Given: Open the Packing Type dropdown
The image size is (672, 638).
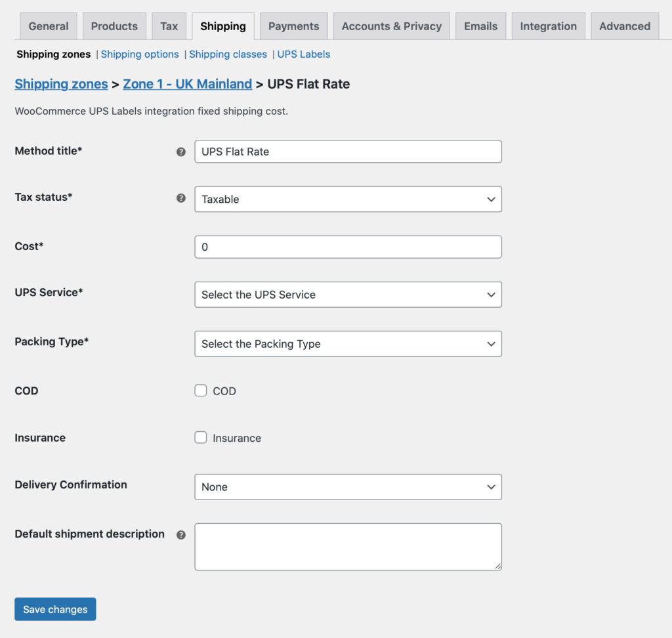Looking at the screenshot, I should [348, 344].
